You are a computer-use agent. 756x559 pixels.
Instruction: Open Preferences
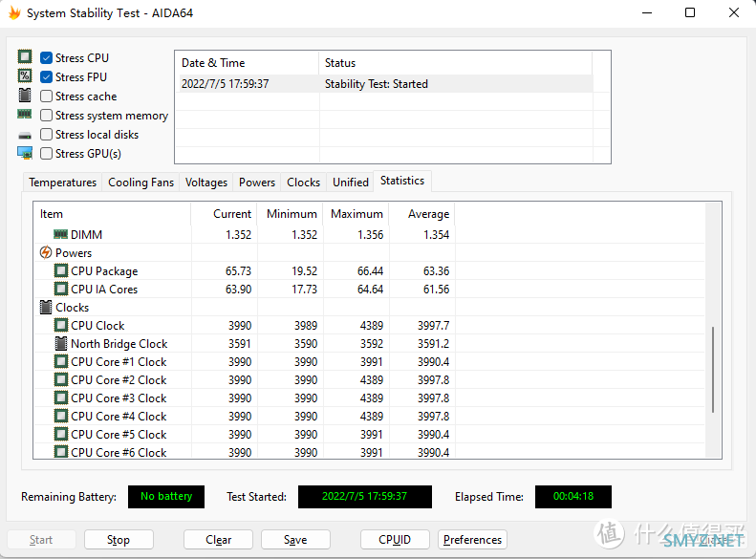472,539
